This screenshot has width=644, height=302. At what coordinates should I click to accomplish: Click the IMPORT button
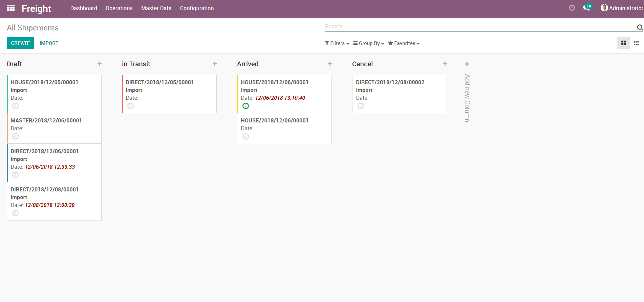49,43
